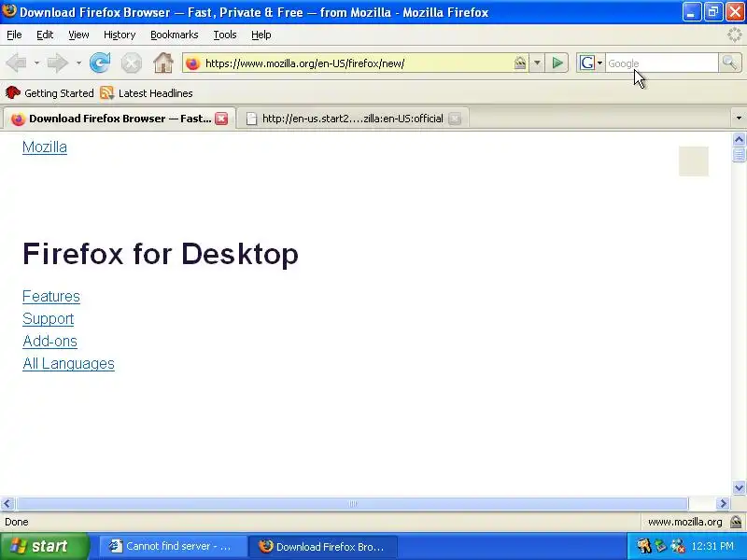Open the Getting Started bookmark
The image size is (747, 560).
coord(49,93)
